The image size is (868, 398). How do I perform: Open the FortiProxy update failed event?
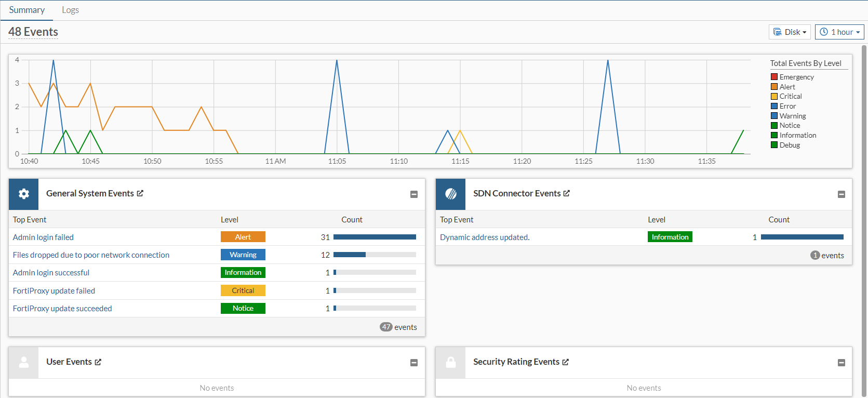(54, 291)
